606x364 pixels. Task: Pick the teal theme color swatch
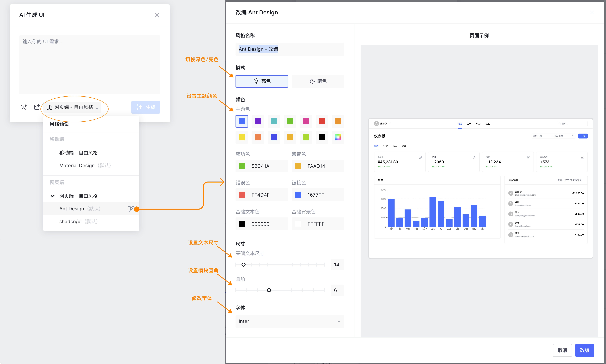coord(274,121)
